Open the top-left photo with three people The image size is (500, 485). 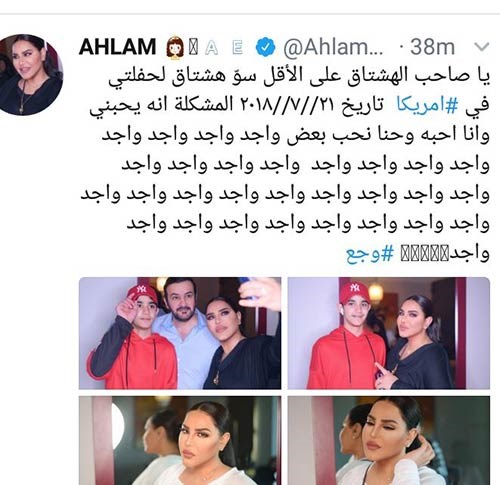coord(180,333)
